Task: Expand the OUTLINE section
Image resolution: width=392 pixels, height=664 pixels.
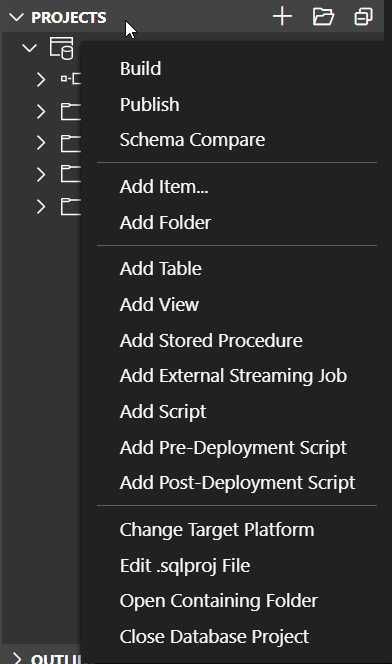Action: coord(17,658)
